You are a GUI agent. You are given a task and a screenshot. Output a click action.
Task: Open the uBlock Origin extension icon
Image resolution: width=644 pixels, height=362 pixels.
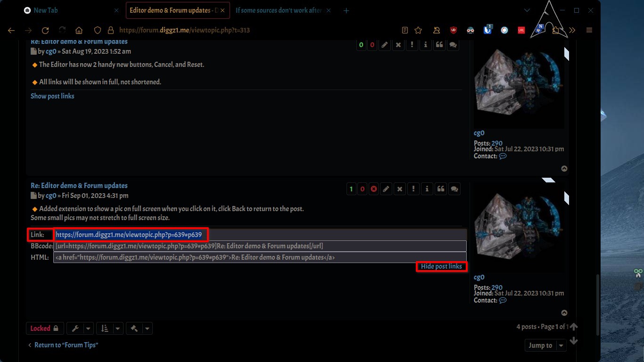point(454,30)
